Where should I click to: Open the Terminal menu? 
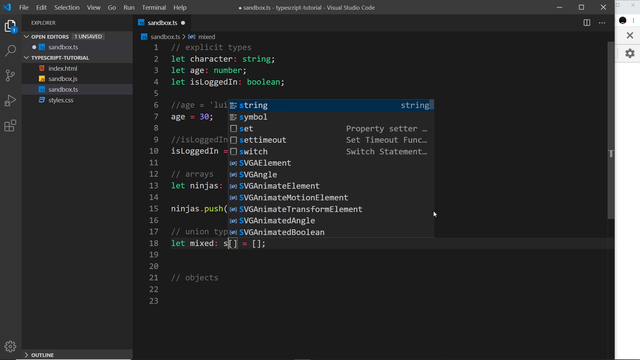click(x=154, y=7)
